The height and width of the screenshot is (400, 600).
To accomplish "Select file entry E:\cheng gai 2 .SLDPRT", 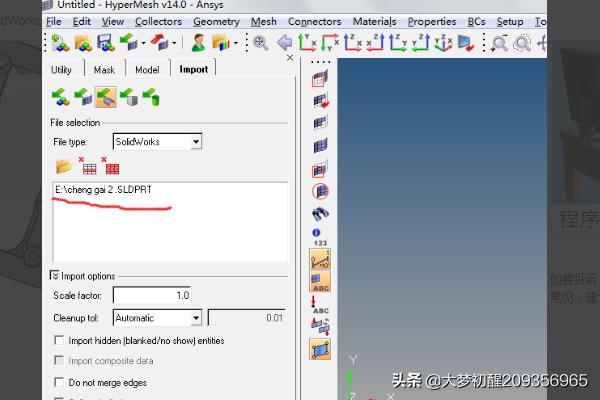I will click(103, 189).
